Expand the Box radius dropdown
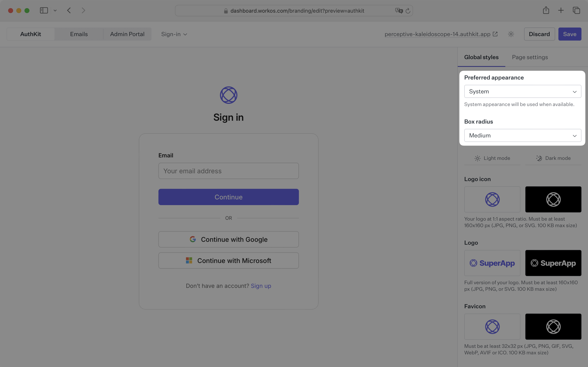The image size is (588, 367). point(522,135)
